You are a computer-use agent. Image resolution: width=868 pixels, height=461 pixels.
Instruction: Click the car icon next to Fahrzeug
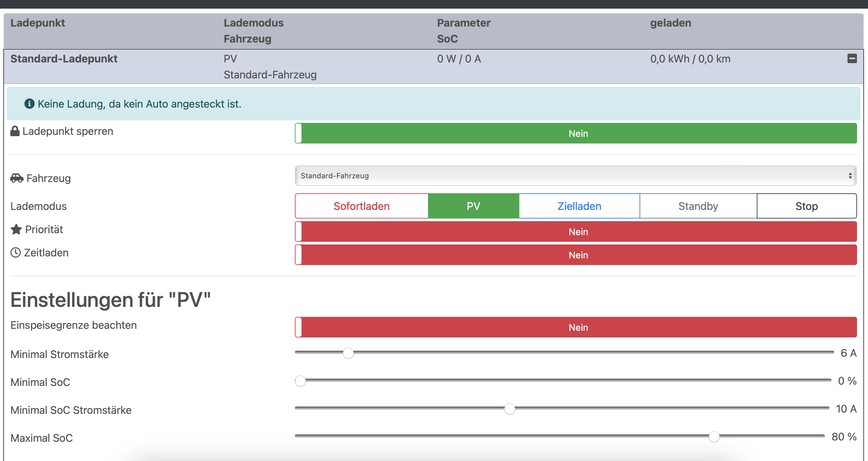click(x=17, y=178)
